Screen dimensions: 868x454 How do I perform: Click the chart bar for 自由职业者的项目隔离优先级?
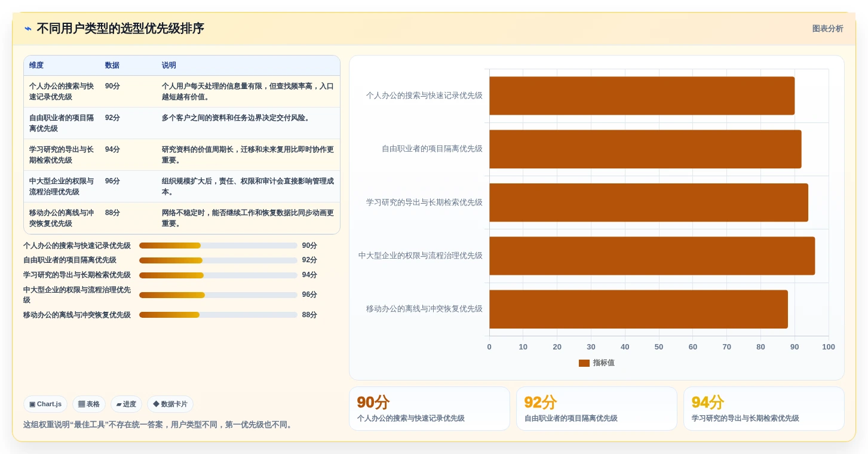coord(645,149)
